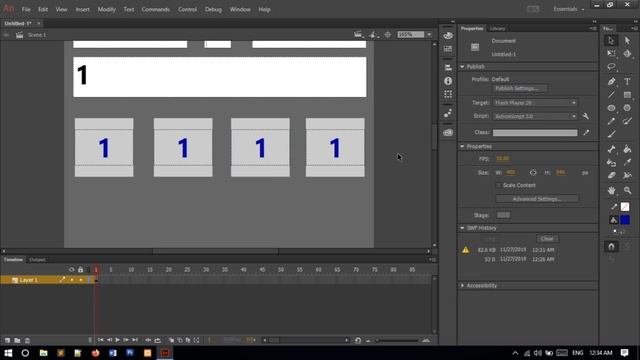Select the PolyStar tool
This screenshot has height=360, width=640.
pos(627,108)
